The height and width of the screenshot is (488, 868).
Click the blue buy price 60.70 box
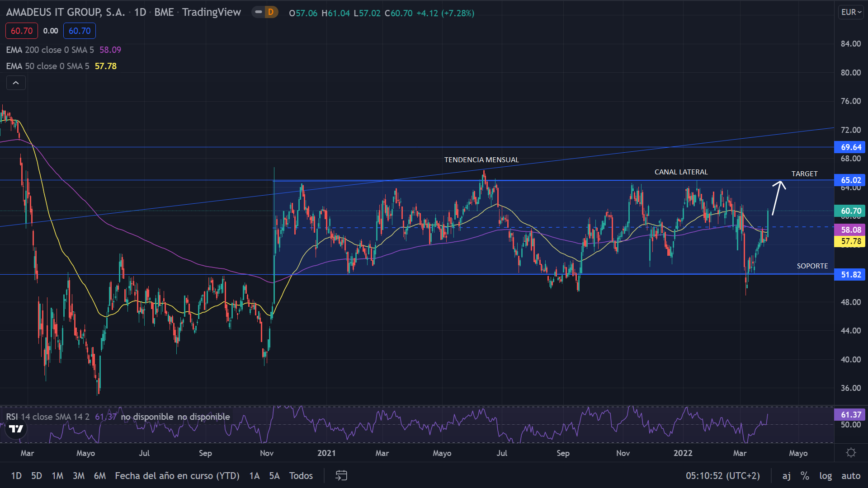tap(80, 31)
